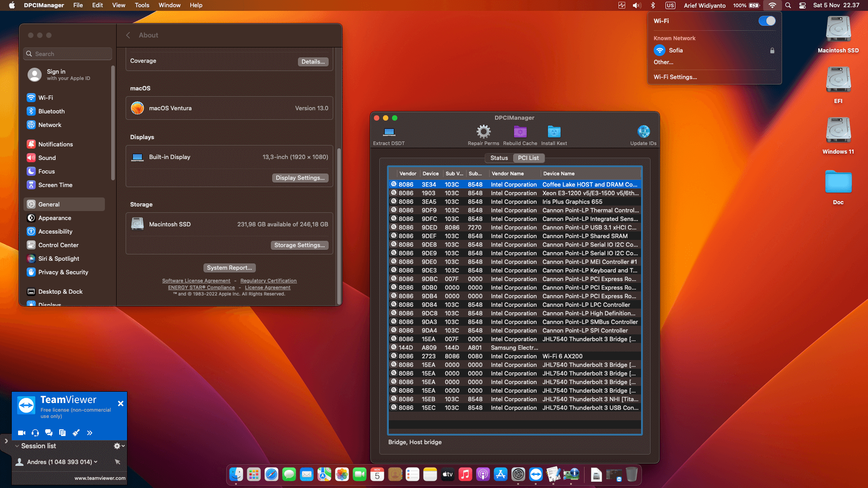The width and height of the screenshot is (868, 488).
Task: Open the File menu
Action: [78, 5]
